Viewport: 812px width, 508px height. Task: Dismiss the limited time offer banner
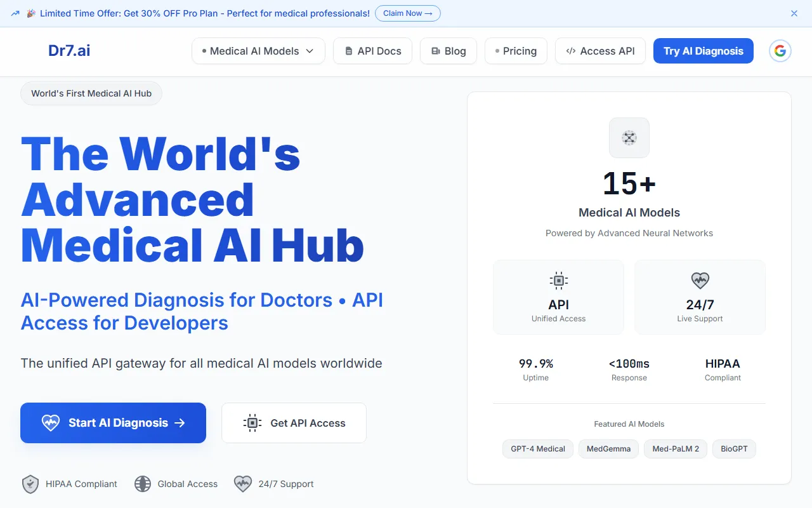click(794, 13)
